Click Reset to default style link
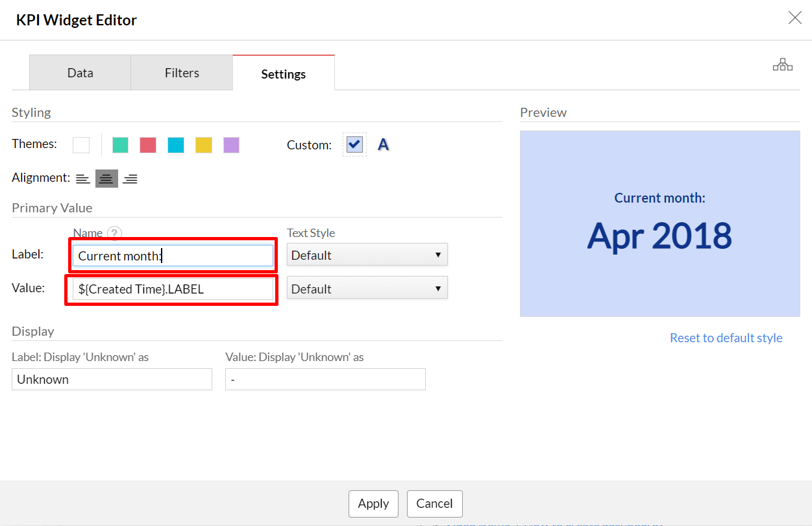 [726, 338]
